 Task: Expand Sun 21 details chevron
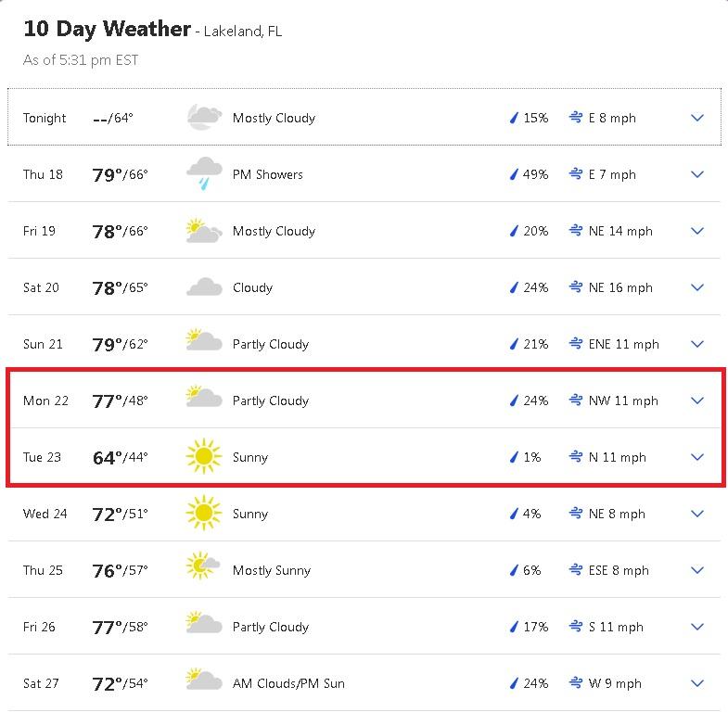[x=697, y=344]
